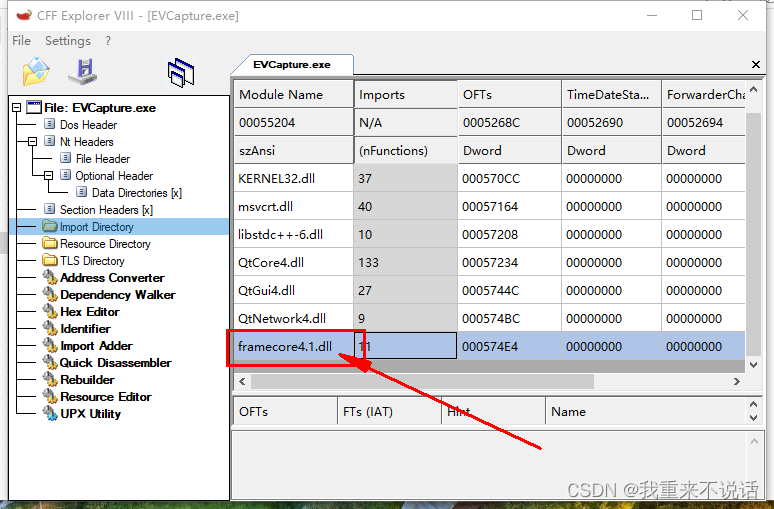Click the cascaded windows toolbar icon

pyautogui.click(x=181, y=73)
